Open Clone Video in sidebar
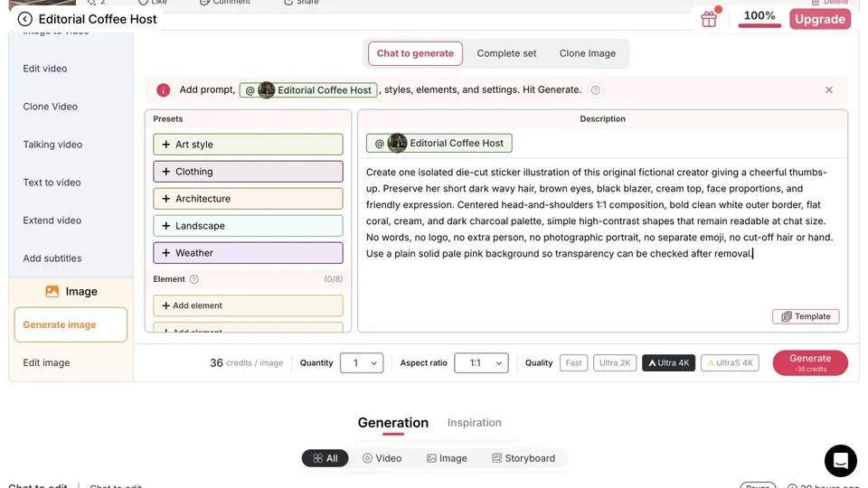The height and width of the screenshot is (488, 868). click(51, 107)
